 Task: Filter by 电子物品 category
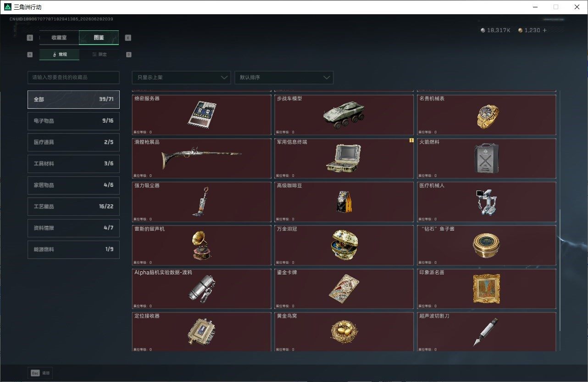pos(73,121)
